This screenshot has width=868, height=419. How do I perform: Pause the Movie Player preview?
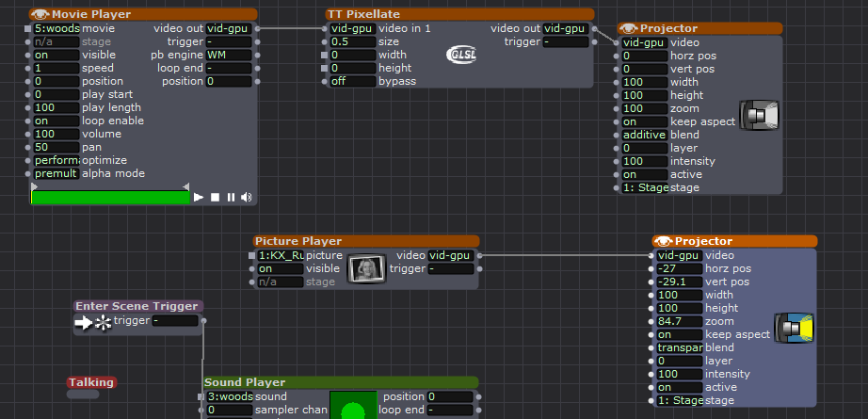tap(231, 198)
